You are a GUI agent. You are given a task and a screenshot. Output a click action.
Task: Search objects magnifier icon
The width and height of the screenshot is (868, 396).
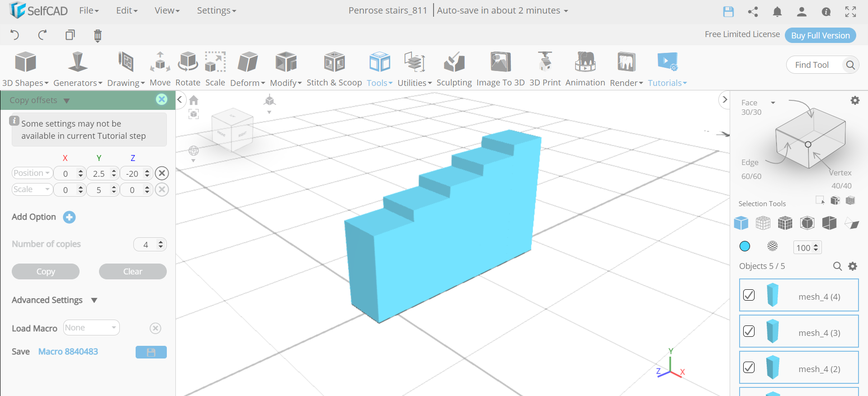click(x=837, y=266)
